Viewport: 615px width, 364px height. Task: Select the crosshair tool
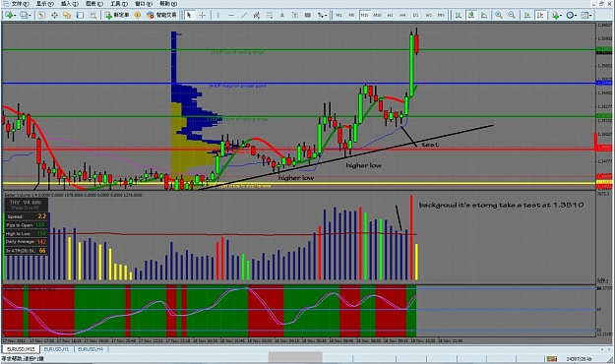pyautogui.click(x=202, y=15)
